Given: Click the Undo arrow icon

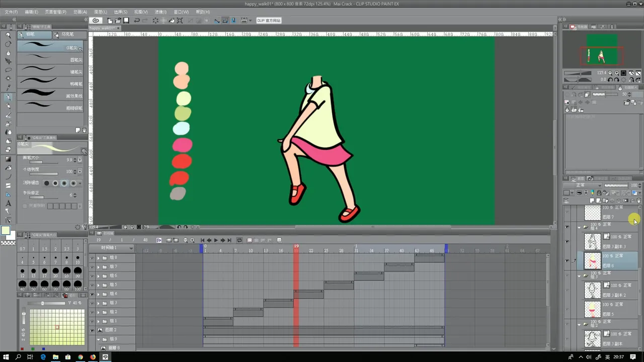Looking at the screenshot, I should pyautogui.click(x=137, y=21).
